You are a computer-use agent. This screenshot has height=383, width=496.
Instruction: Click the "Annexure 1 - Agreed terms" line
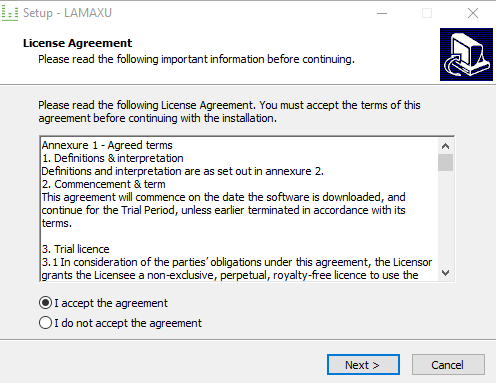point(107,145)
